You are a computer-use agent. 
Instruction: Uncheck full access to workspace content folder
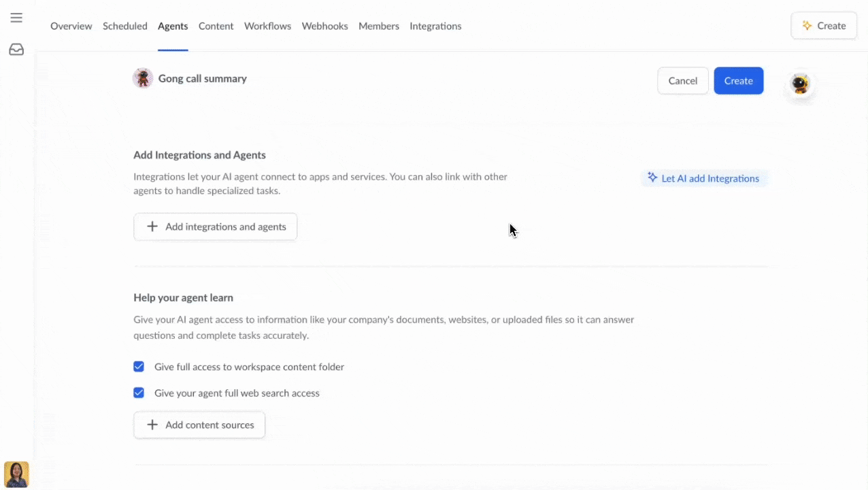(139, 367)
